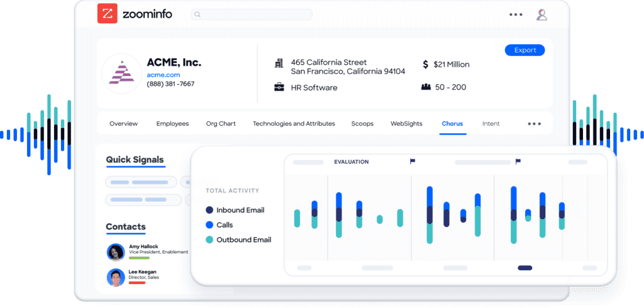Toggle the Calls legend dot

coord(209,225)
